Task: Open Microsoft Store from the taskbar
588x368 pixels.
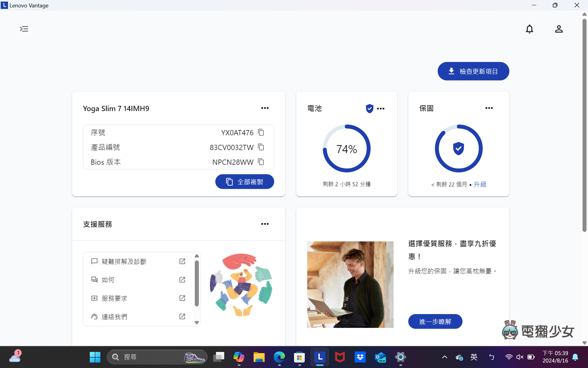Action: [x=299, y=357]
